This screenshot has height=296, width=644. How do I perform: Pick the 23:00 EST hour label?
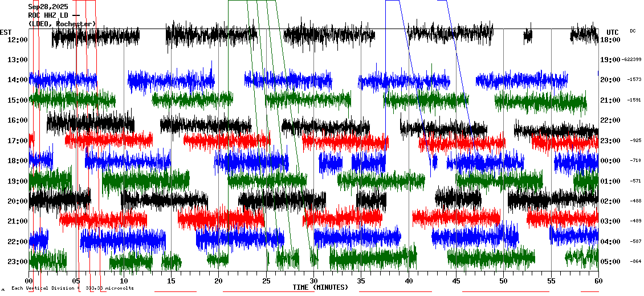click(x=18, y=262)
